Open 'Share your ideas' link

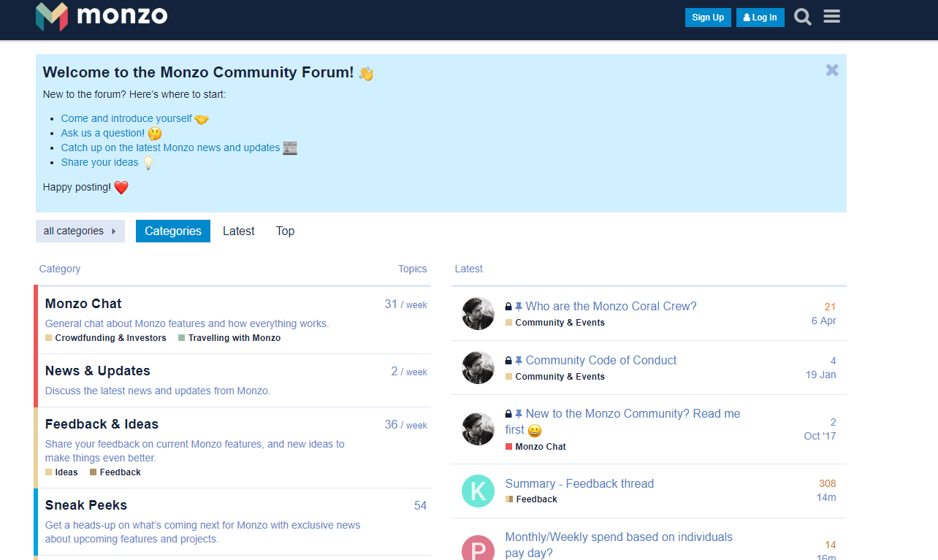point(99,162)
